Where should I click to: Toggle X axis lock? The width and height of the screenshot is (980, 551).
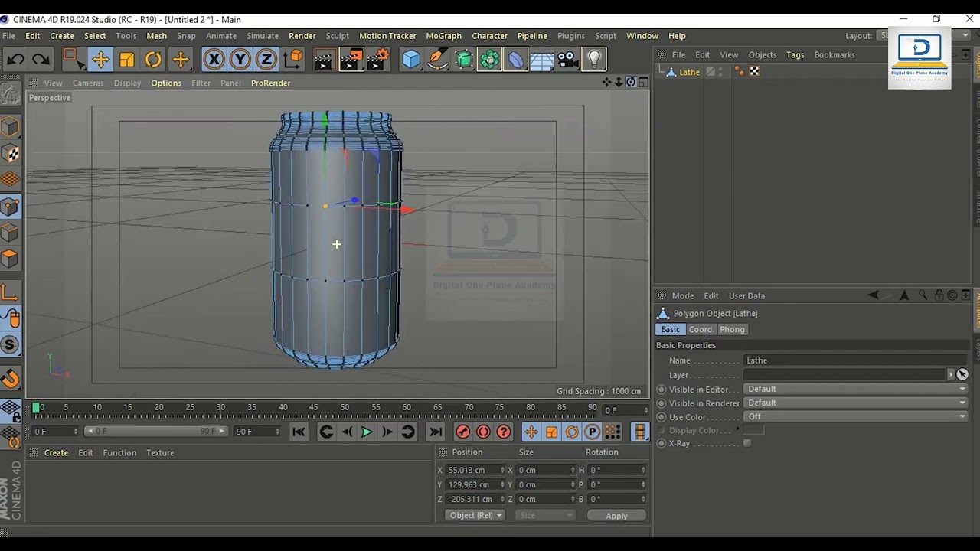(x=214, y=59)
